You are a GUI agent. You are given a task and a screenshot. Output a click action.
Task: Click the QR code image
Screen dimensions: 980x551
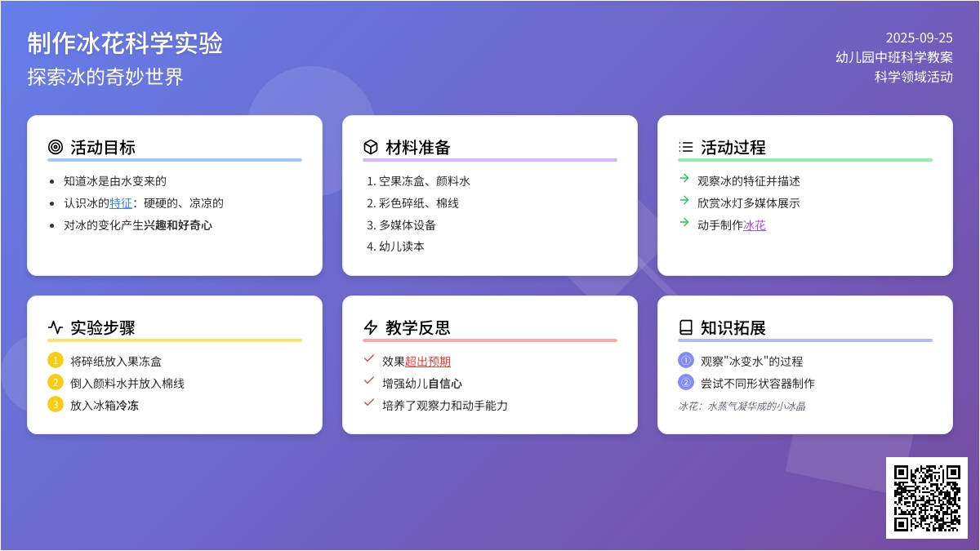(927, 498)
